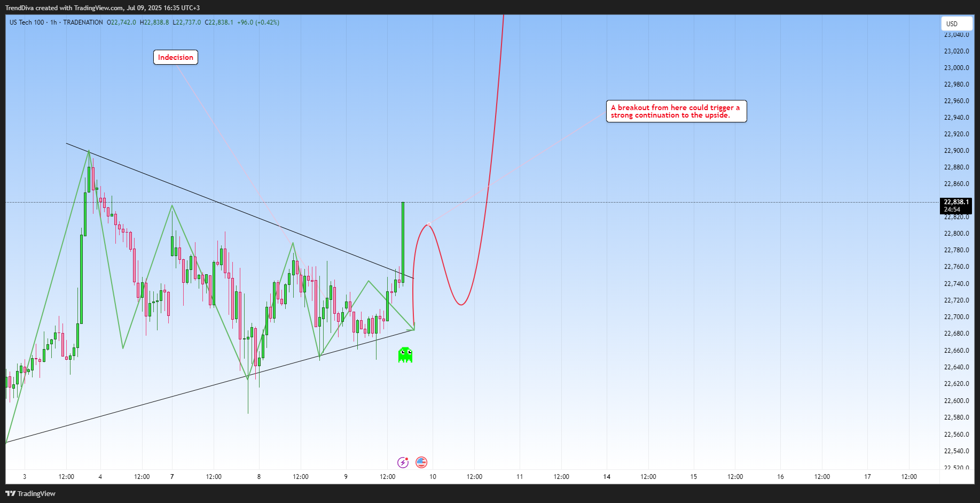Click the 22,600.0 price axis label

click(x=957, y=401)
